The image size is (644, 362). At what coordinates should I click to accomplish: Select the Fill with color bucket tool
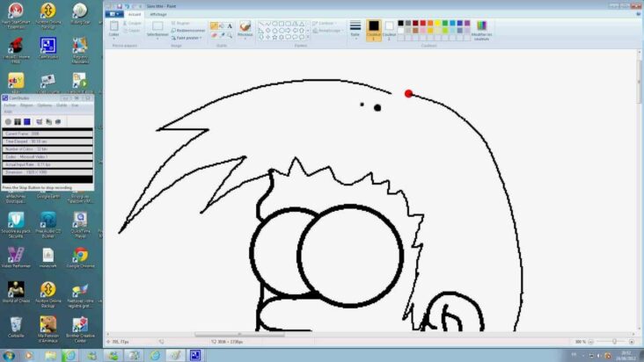coord(222,26)
